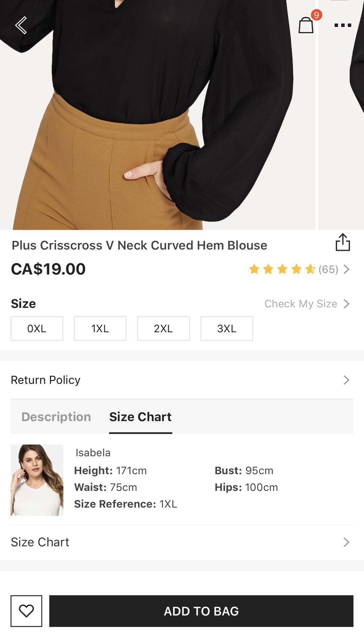Tap model Isabela's thumbnail photo

37,480
